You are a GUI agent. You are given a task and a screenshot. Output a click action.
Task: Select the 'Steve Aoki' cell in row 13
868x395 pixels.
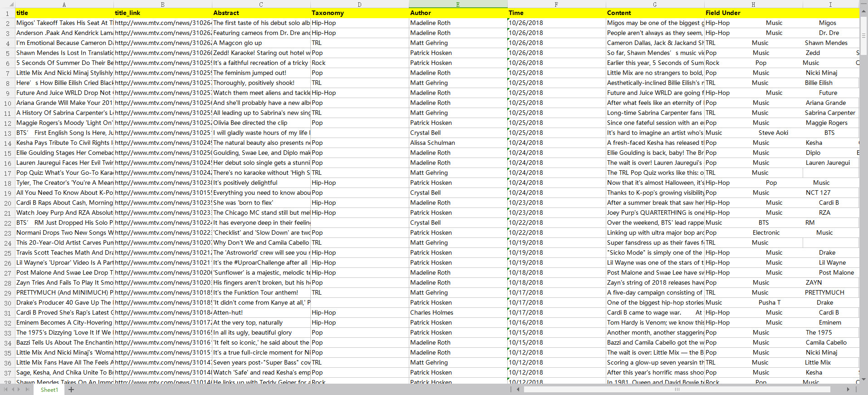click(773, 133)
